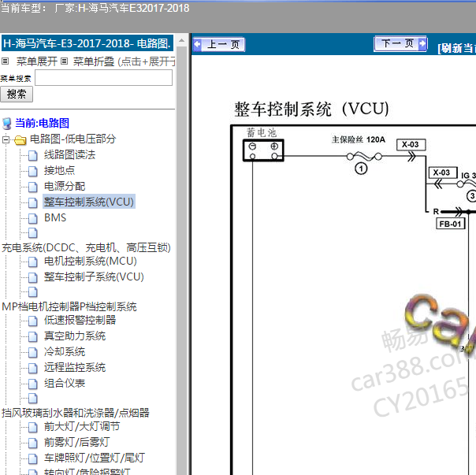Click the 蓄电池 battery symbol in diagram
Image resolution: width=476 pixels, height=475 pixels.
263,150
